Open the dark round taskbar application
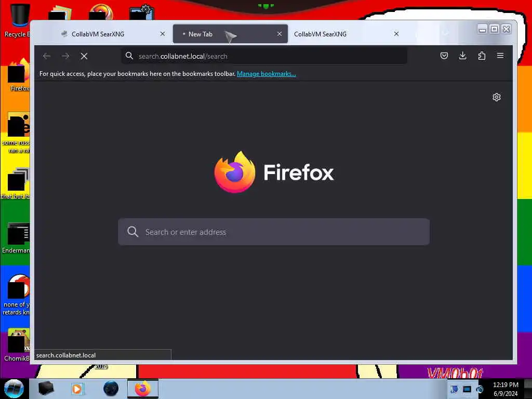Screen dimensions: 532x399 click(111, 389)
